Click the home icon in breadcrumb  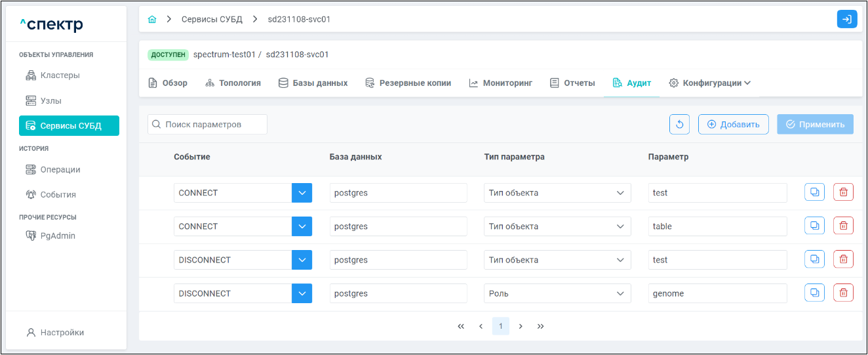pyautogui.click(x=152, y=20)
